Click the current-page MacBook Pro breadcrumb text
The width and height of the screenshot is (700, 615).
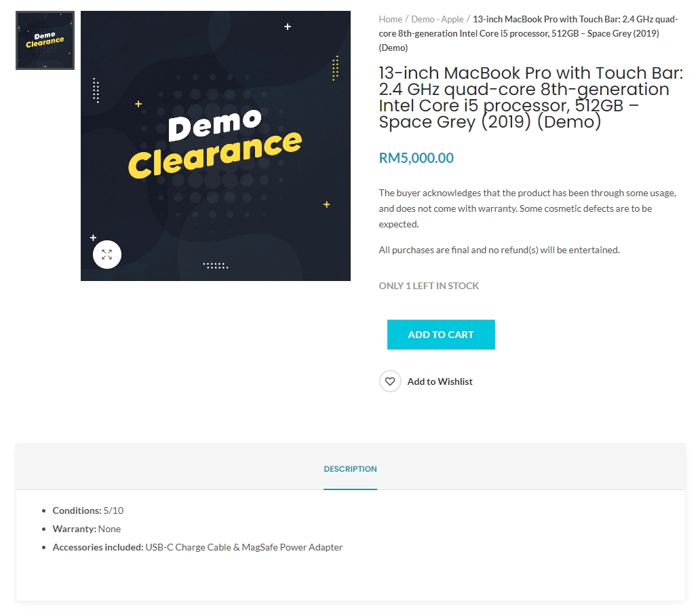[x=528, y=33]
